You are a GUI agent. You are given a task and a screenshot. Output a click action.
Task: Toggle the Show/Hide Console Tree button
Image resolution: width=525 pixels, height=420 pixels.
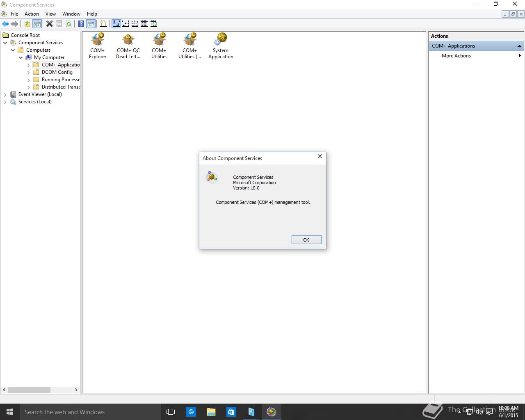coord(37,24)
